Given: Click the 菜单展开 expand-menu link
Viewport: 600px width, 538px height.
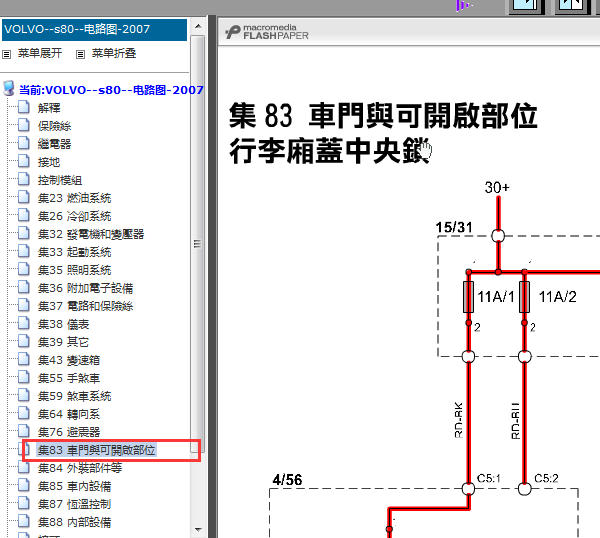Looking at the screenshot, I should coord(40,53).
